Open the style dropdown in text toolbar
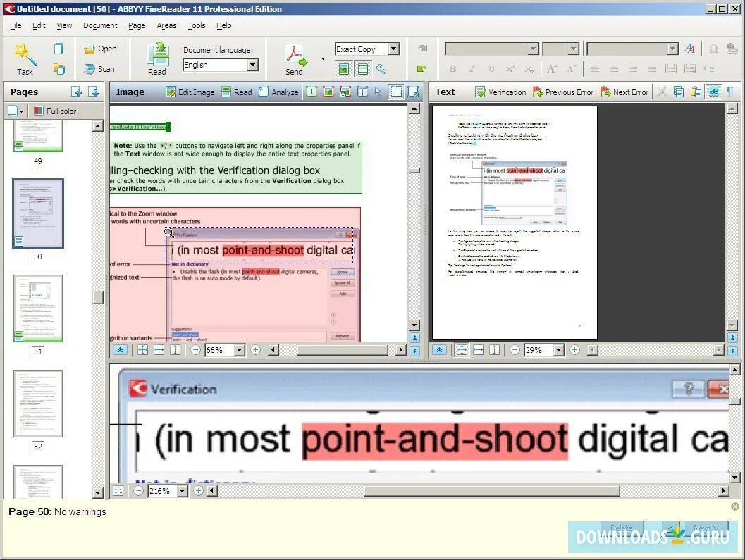745x560 pixels. pyautogui.click(x=673, y=49)
